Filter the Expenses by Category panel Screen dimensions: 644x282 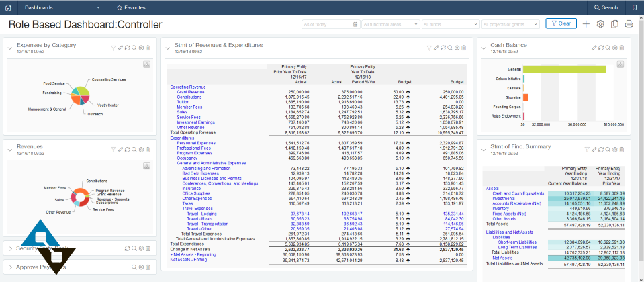coord(113,48)
